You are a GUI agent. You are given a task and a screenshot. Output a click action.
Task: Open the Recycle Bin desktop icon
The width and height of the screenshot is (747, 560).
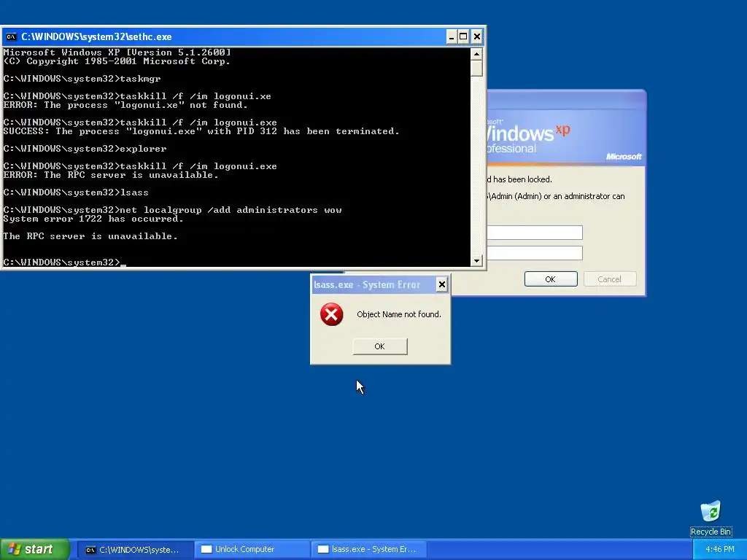pos(711,518)
